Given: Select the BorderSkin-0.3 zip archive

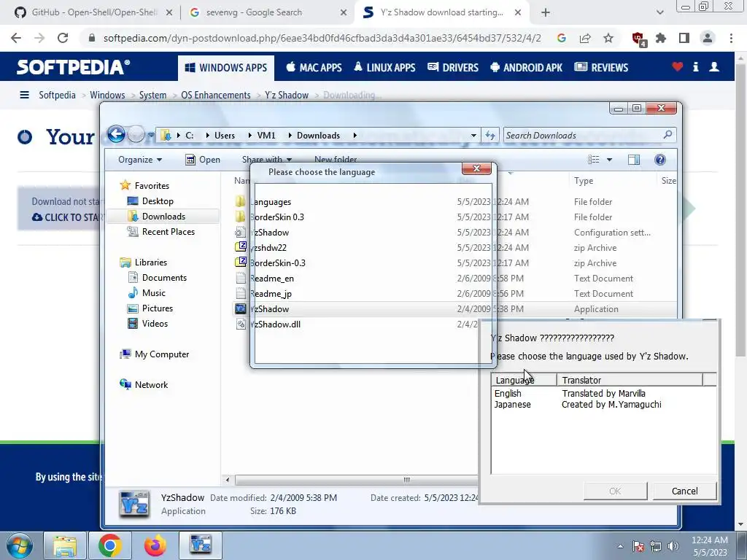Looking at the screenshot, I should 278,262.
